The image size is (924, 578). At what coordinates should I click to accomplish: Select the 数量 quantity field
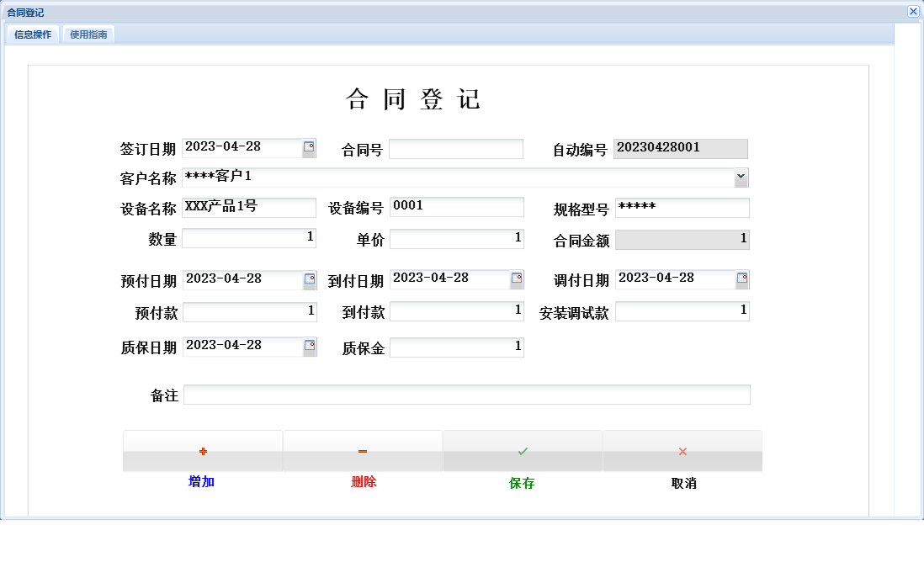pyautogui.click(x=248, y=238)
